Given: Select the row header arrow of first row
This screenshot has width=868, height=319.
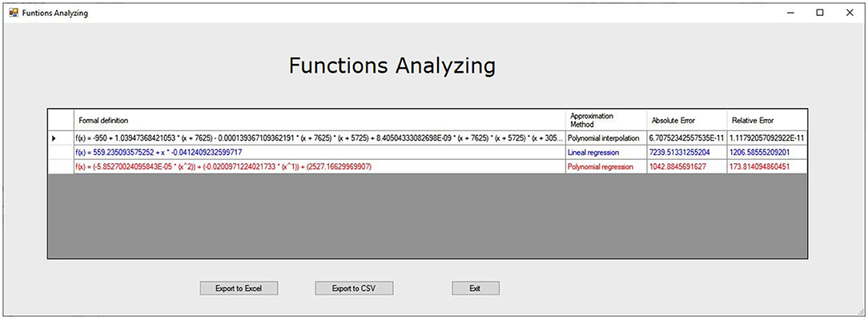Looking at the screenshot, I should click(61, 138).
